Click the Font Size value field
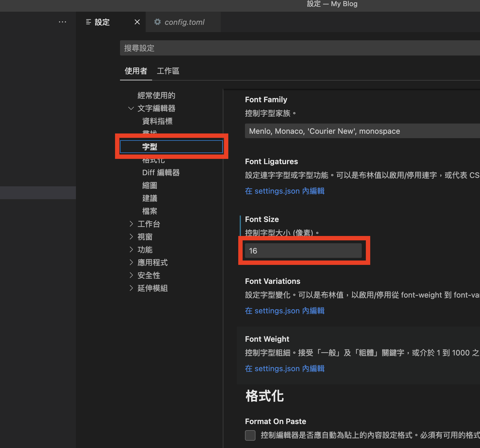 pos(303,251)
